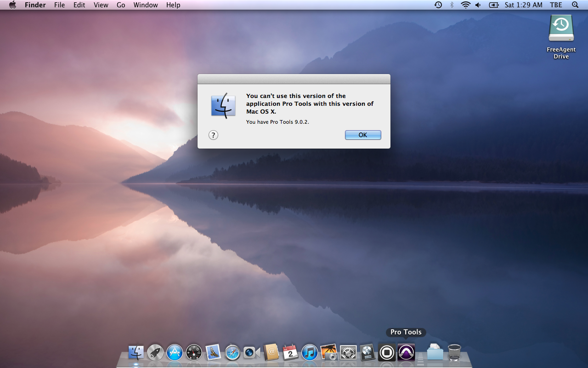Screen dimensions: 588x368
Task: Open the Help menu
Action: [173, 5]
